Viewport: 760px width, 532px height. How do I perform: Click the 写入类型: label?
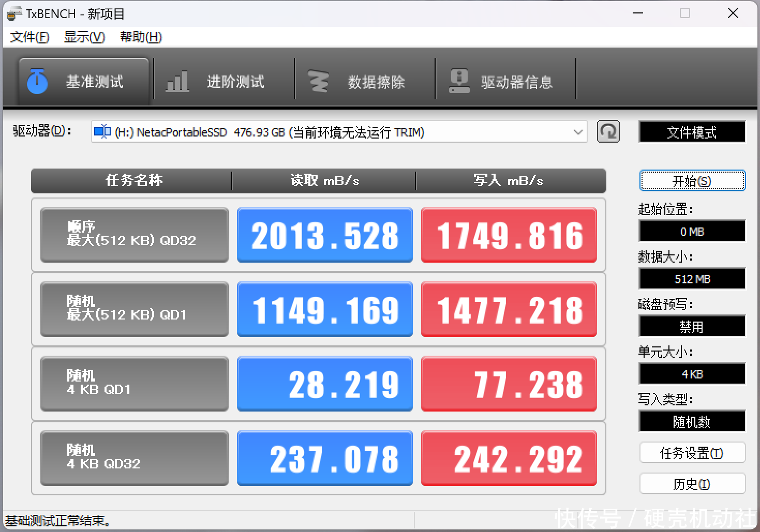665,399
